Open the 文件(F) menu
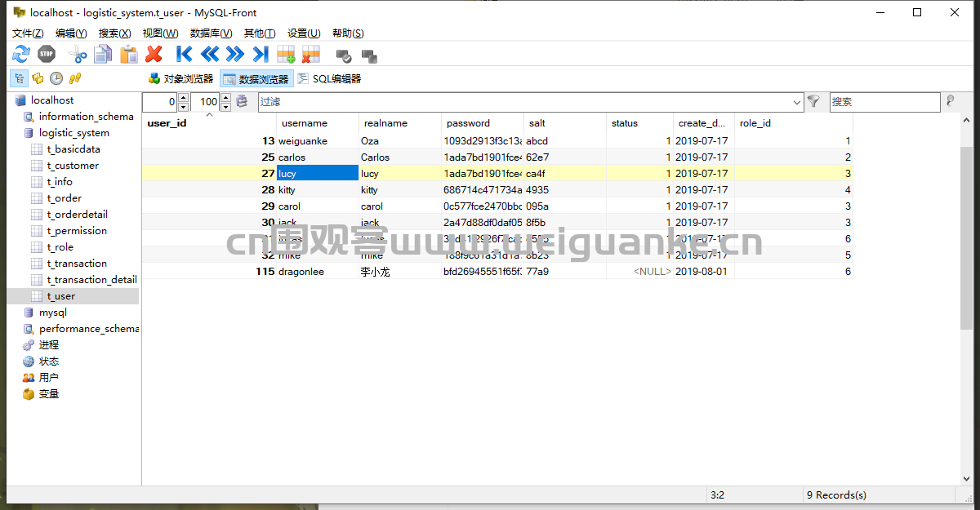This screenshot has width=980, height=510. click(x=28, y=33)
